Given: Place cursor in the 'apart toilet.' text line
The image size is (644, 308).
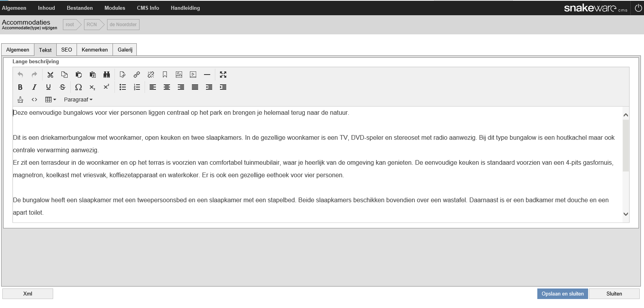Looking at the screenshot, I should point(28,212).
